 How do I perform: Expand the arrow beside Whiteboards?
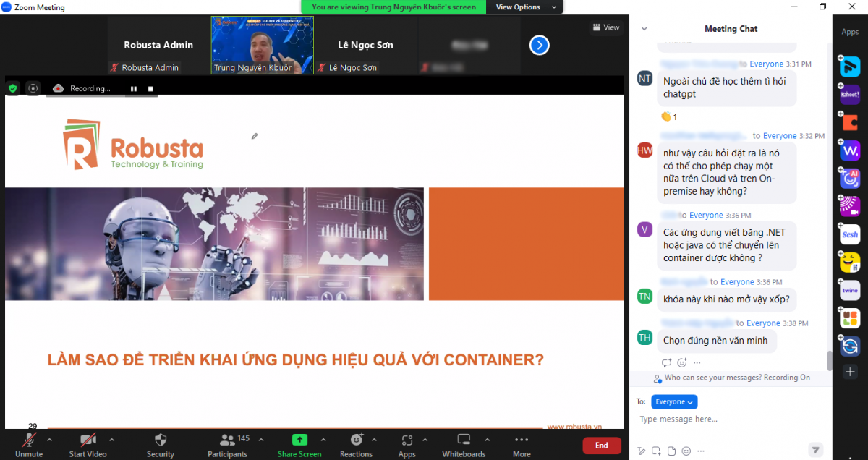coord(486,439)
